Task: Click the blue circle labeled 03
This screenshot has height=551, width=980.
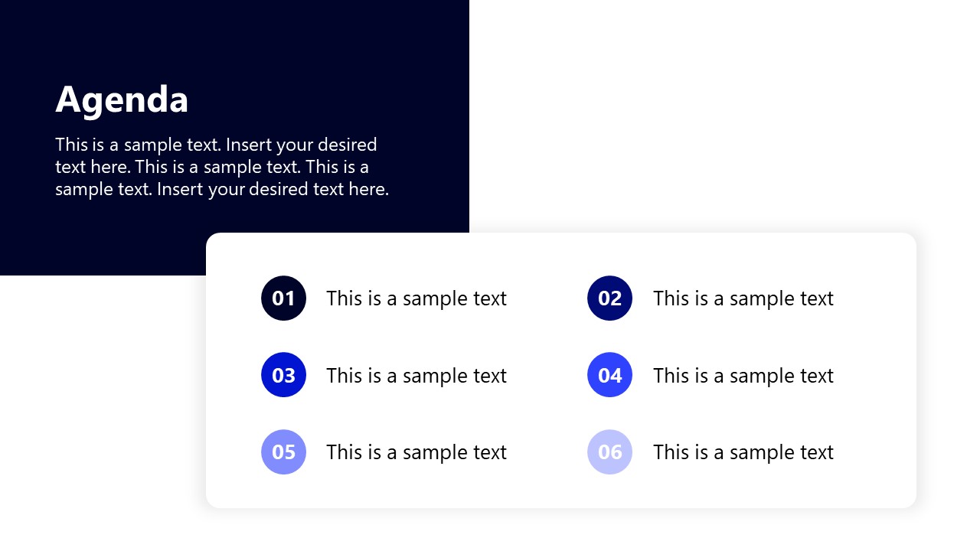Action: point(283,375)
